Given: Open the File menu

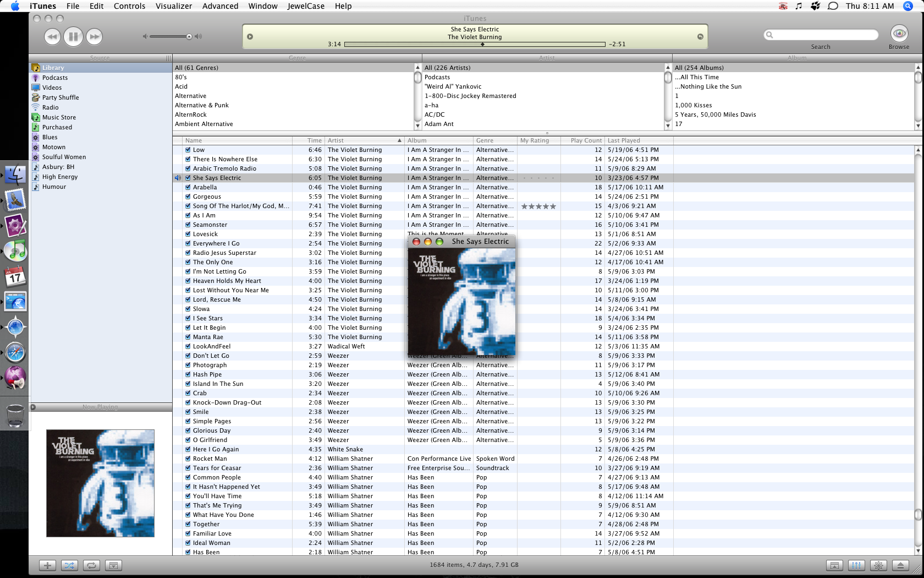Looking at the screenshot, I should pyautogui.click(x=73, y=6).
